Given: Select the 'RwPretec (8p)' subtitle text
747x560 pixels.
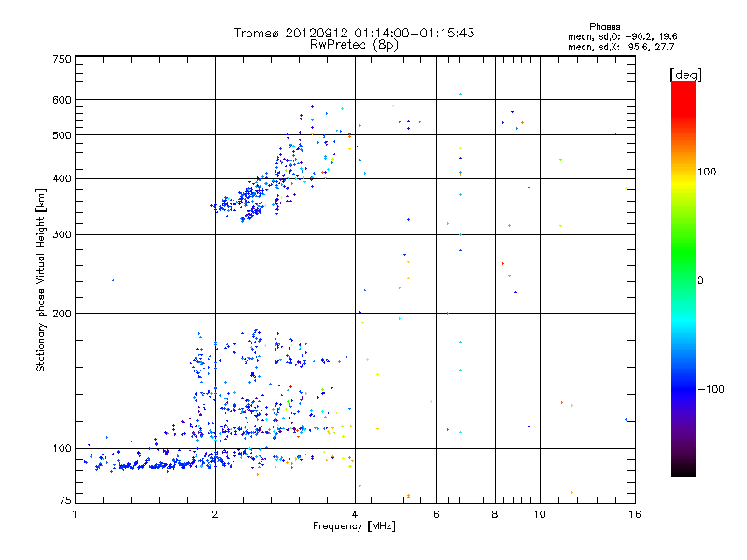Looking at the screenshot, I should coord(354,45).
